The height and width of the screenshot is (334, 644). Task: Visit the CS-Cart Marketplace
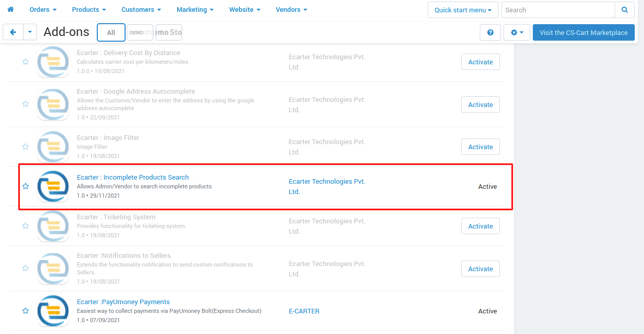(x=584, y=32)
